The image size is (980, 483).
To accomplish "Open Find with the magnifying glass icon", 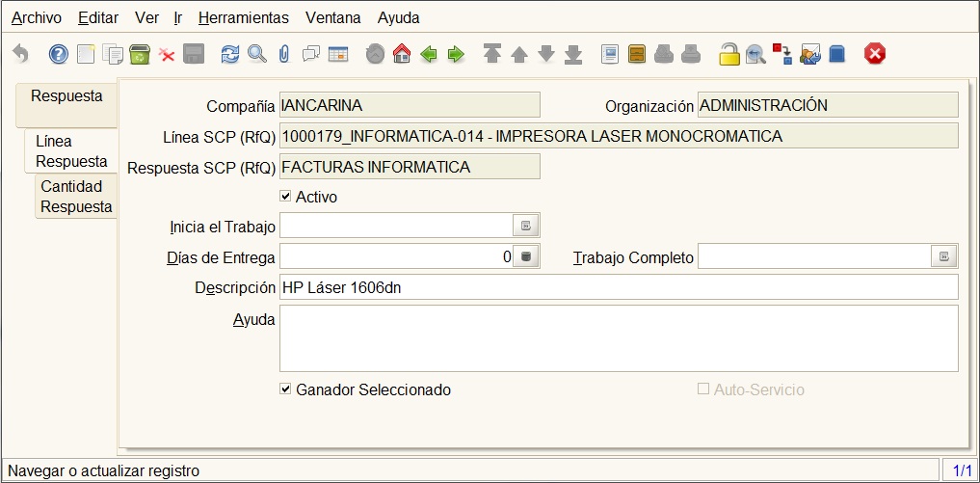I will tap(257, 54).
